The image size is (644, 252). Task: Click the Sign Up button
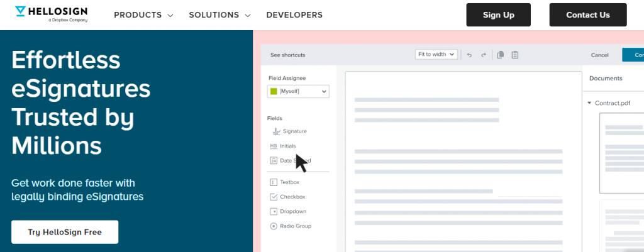click(498, 15)
